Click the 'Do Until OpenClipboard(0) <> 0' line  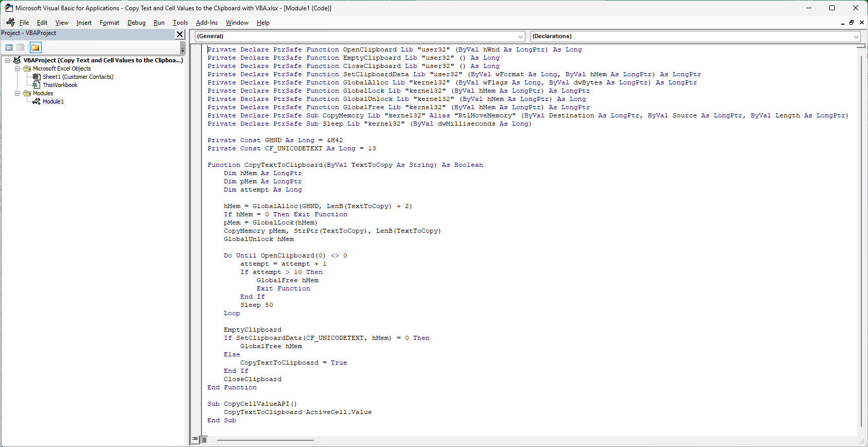pos(286,255)
